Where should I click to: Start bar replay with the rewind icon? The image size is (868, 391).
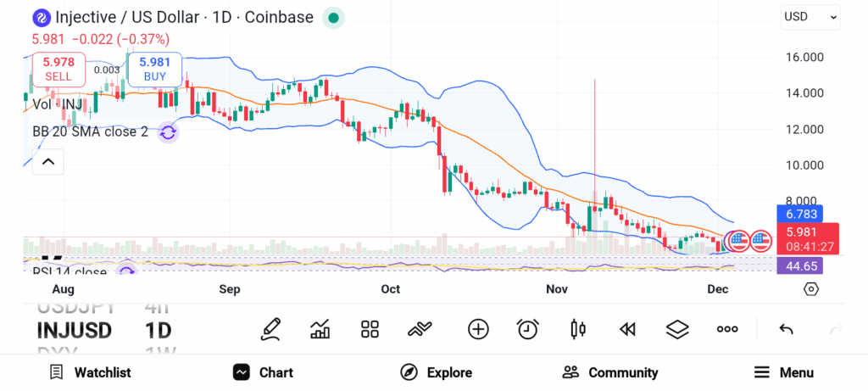(627, 329)
